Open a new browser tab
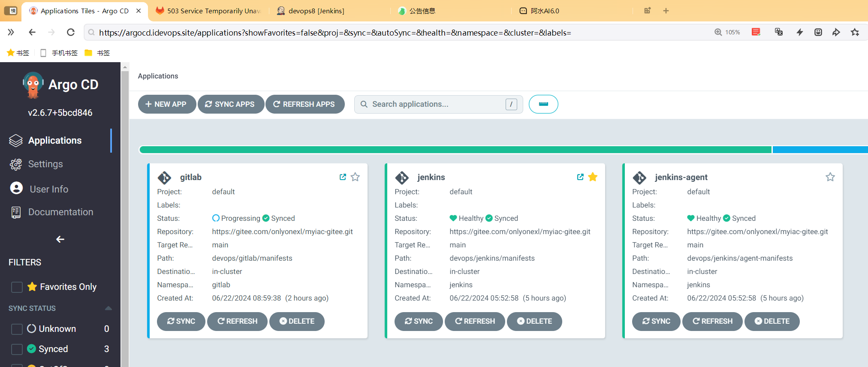Viewport: 868px width, 367px height. [666, 11]
